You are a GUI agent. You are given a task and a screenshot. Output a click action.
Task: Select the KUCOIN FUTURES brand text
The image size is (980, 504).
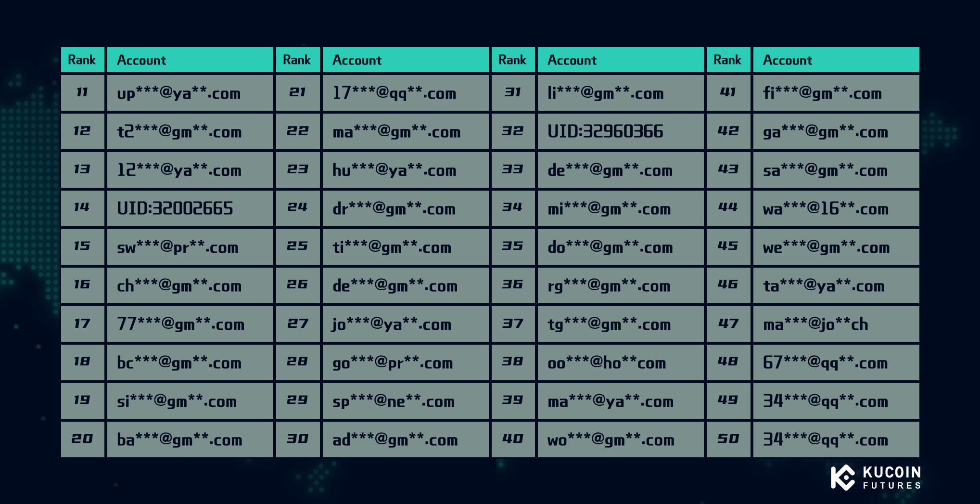point(892,478)
